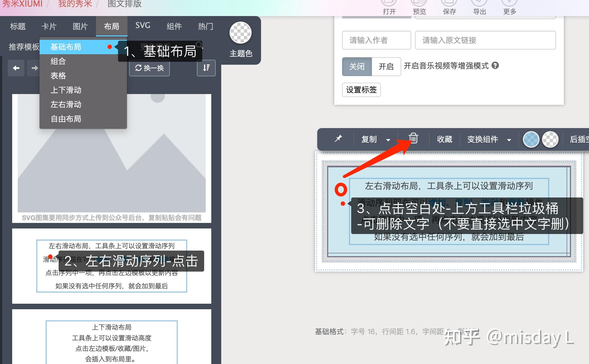
Task: Choose 自由布局 from layout menu
Action: click(x=83, y=119)
